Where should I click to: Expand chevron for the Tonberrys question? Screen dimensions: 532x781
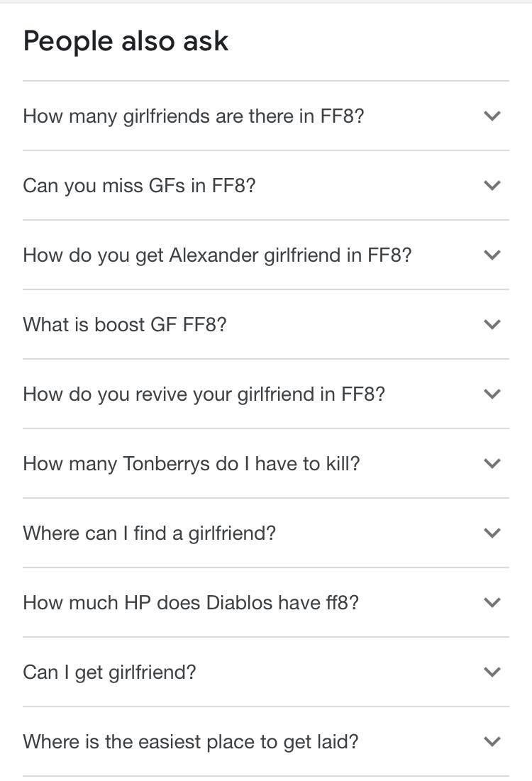coord(492,463)
